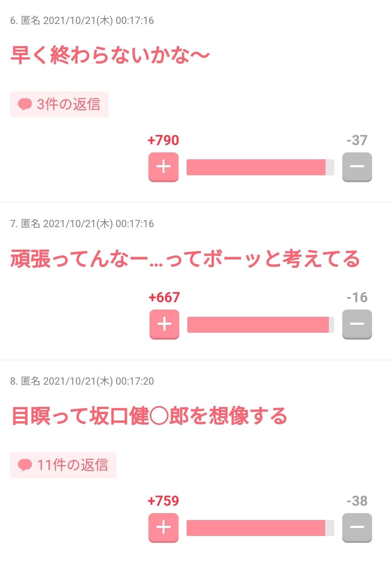Tap the comment 目瞑って坂口健〇郎を想像する

pyautogui.click(x=149, y=416)
